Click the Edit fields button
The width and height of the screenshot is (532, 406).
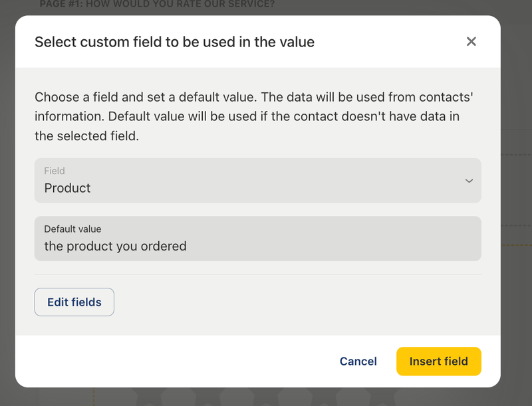74,302
